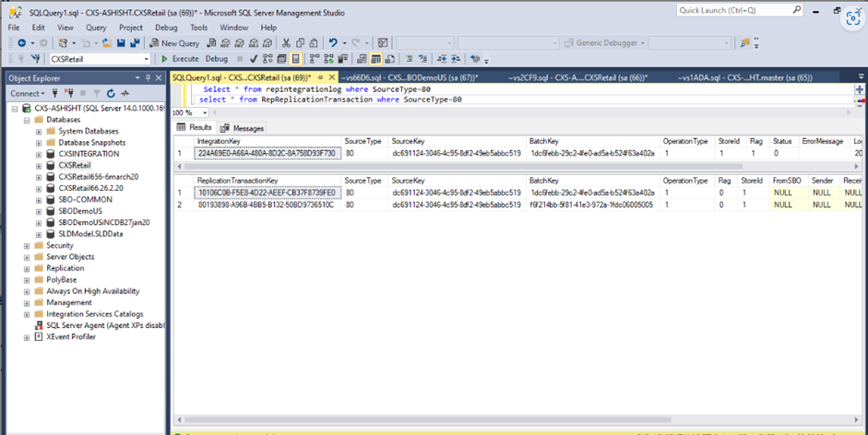Click the Undo arrow icon
This screenshot has height=435, width=868.
point(333,43)
